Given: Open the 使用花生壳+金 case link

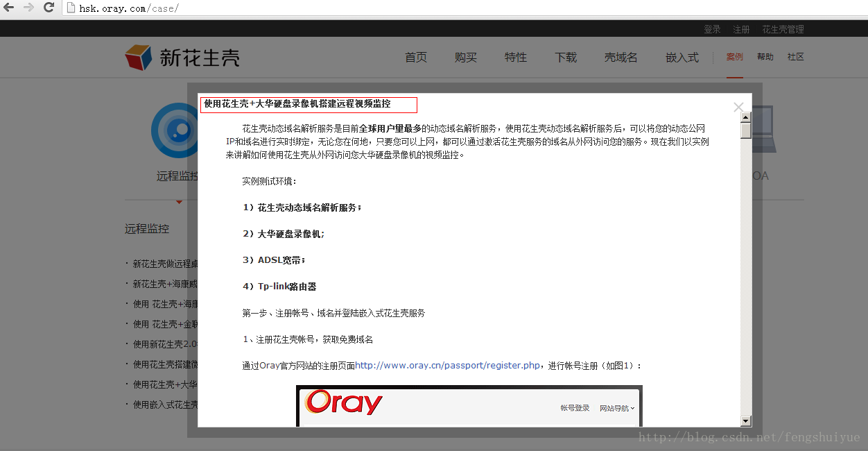Looking at the screenshot, I should 166,324.
